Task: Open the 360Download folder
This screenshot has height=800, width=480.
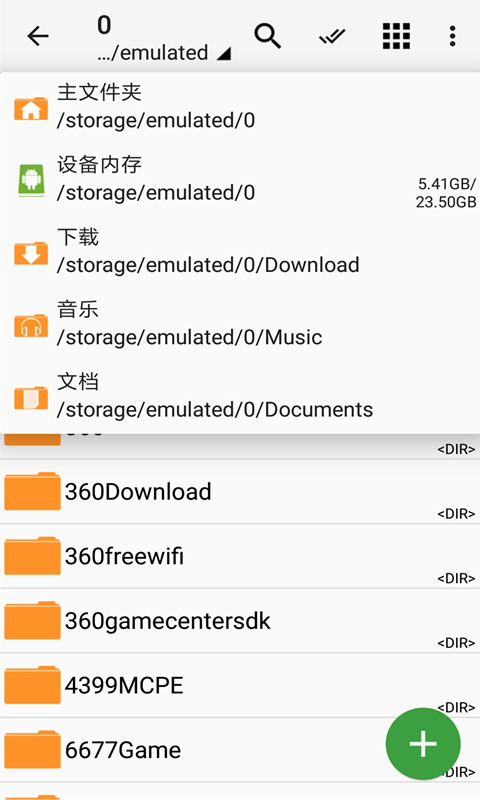Action: point(240,492)
